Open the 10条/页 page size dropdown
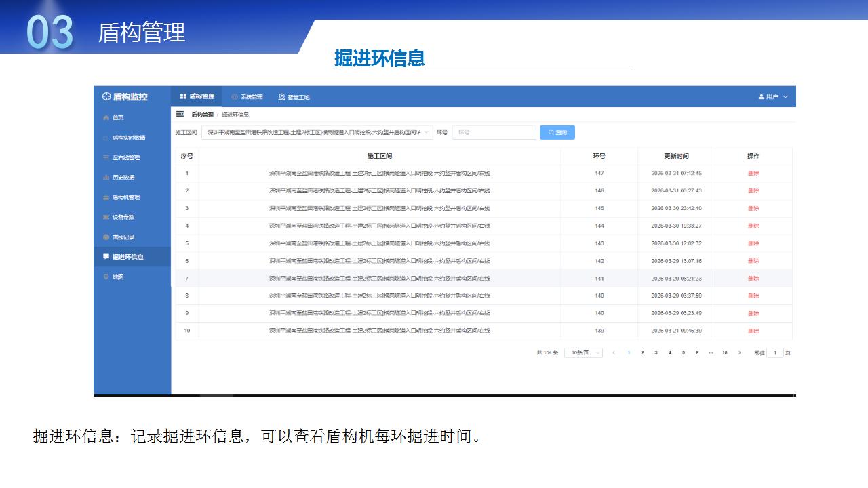 tap(583, 353)
